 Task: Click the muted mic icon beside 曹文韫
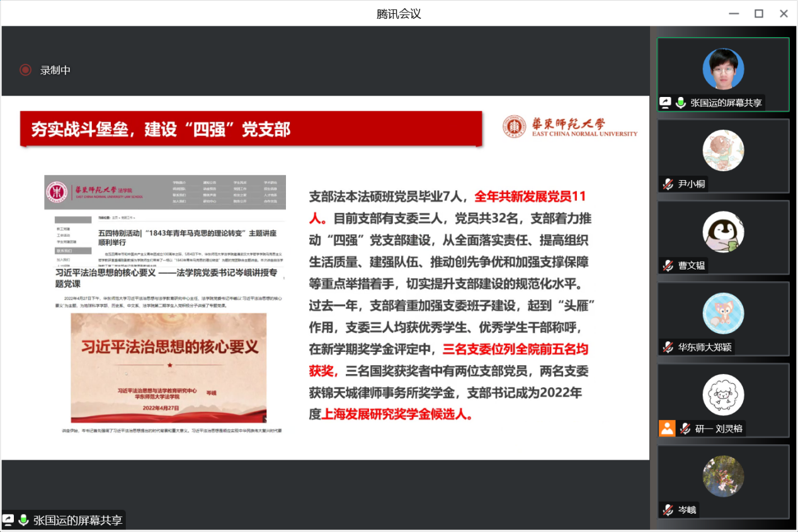(668, 265)
